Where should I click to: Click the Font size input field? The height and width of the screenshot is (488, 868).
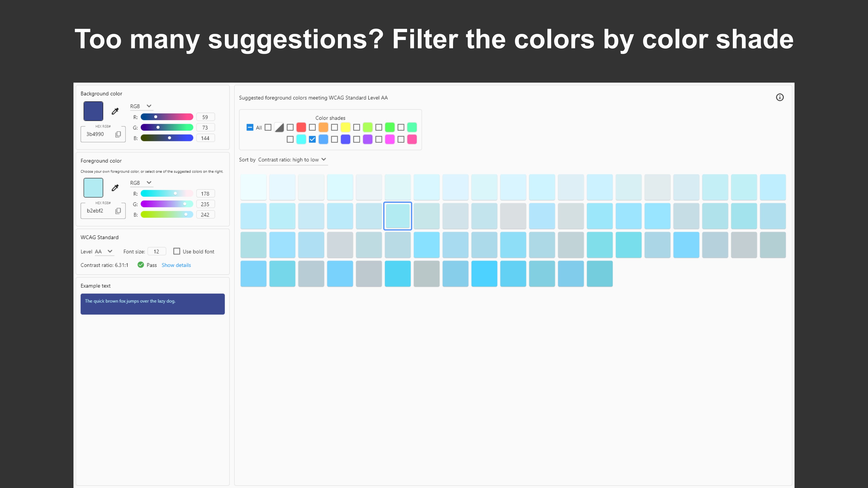[x=157, y=251]
